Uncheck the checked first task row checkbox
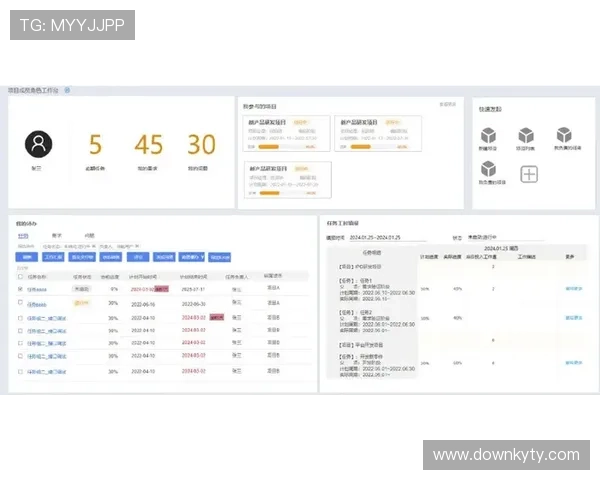This screenshot has height=480, width=600. point(20,289)
